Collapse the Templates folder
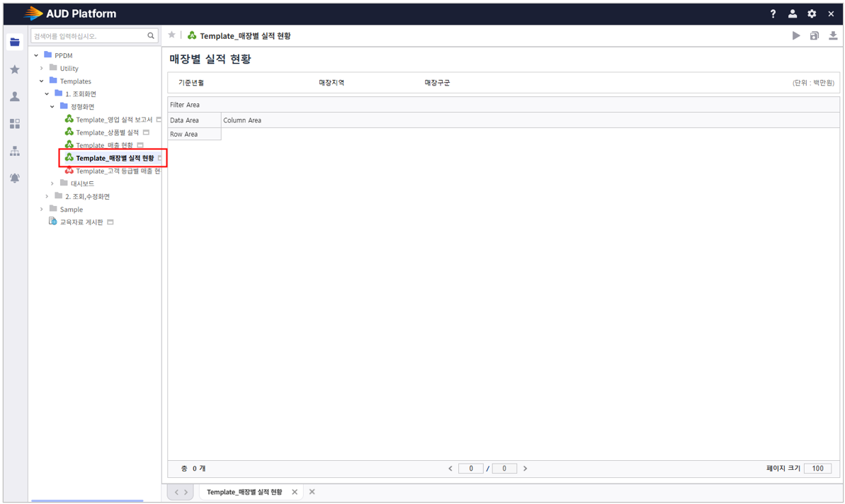Image resolution: width=845 pixels, height=504 pixels. tap(42, 81)
